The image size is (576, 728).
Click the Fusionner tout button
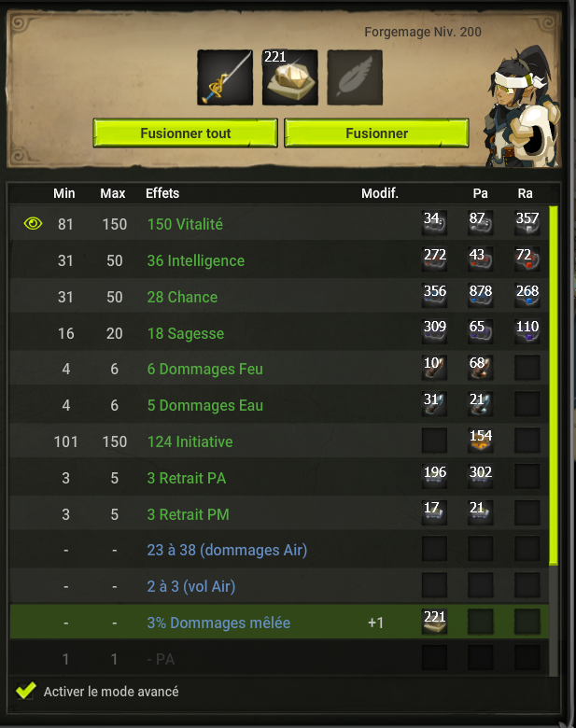pyautogui.click(x=186, y=133)
